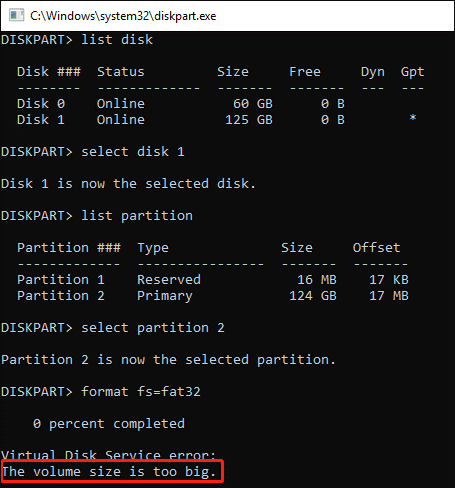Click the 'format fs=fat32' command
Screen dimensions: 455x488
point(141,392)
